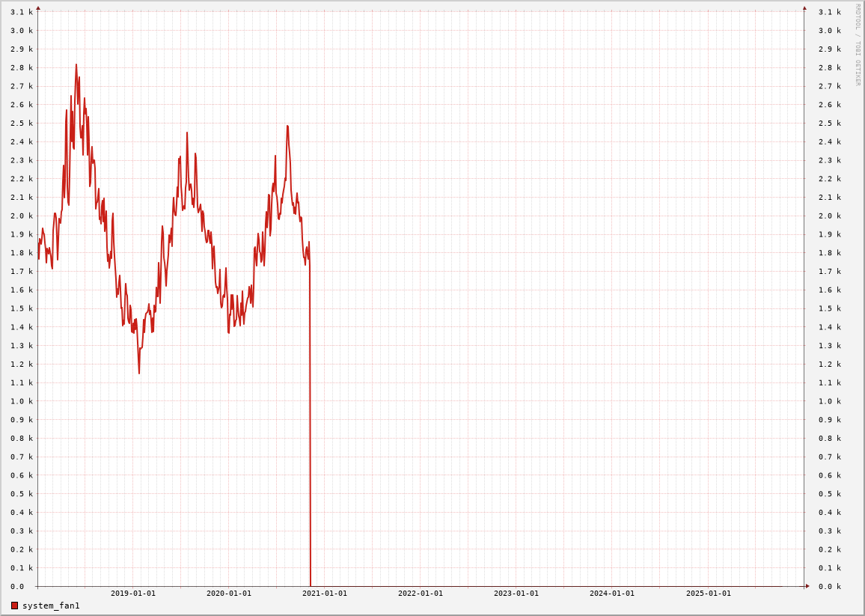Select the 2025-01-01 x-axis date label
Viewport: 865px width, 616px height.
point(708,594)
